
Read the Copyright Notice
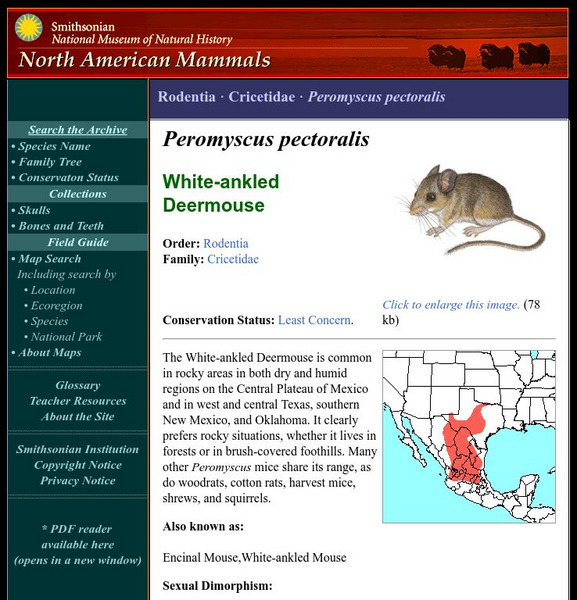78,465
